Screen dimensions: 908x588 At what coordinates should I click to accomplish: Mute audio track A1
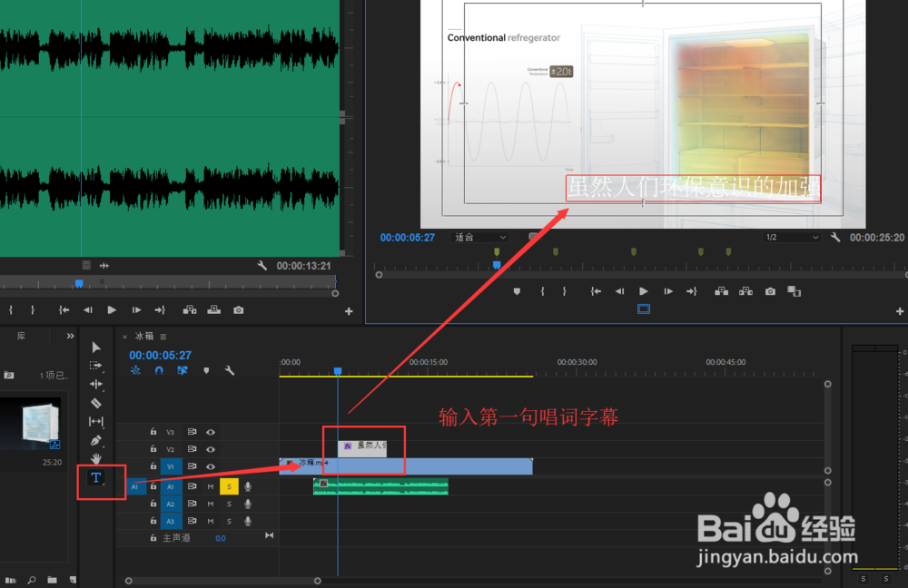point(211,486)
